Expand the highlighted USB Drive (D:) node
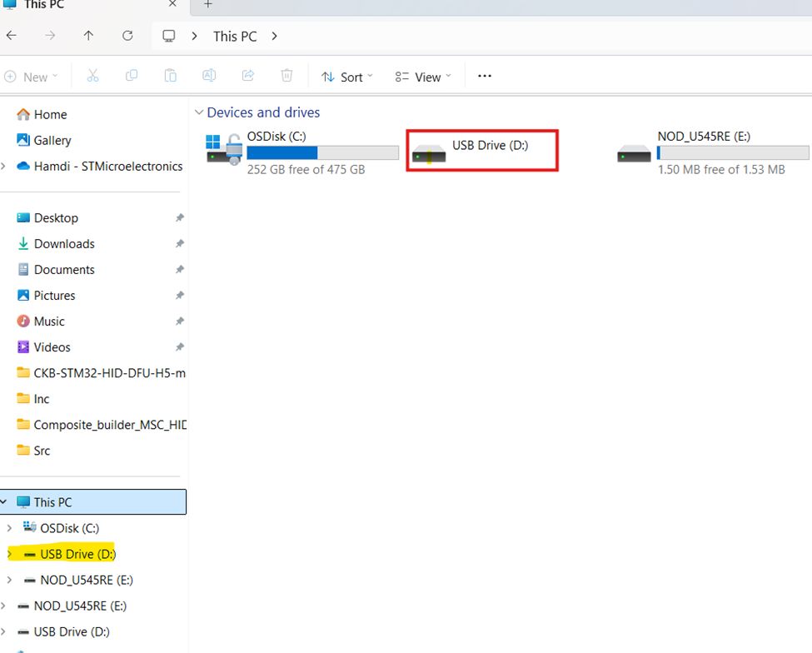812x653 pixels. [x=9, y=554]
